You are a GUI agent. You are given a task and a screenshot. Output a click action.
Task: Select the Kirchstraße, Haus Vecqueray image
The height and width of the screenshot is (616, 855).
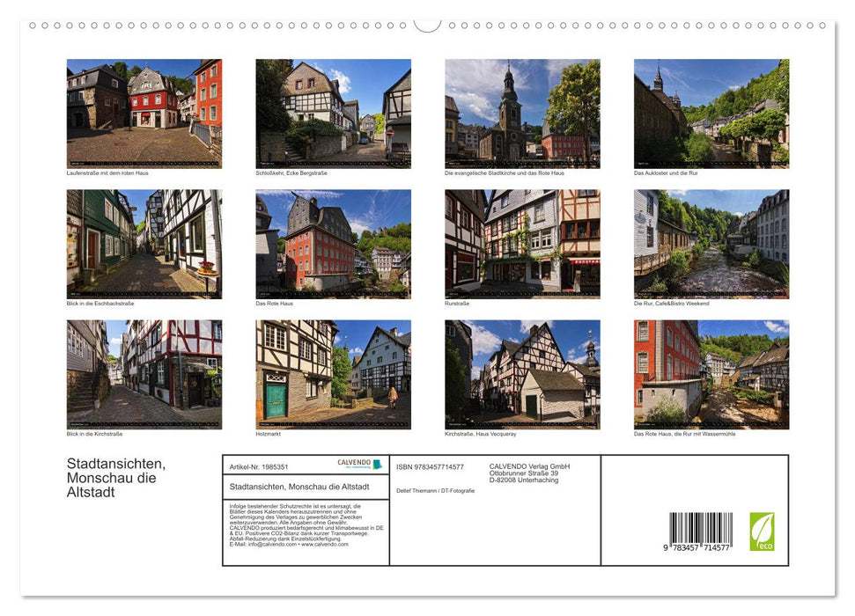522,373
